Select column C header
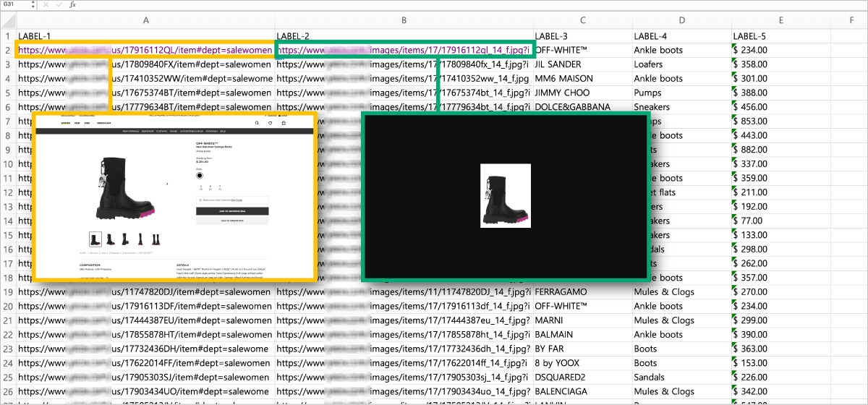Image resolution: width=868 pixels, height=405 pixels. tap(582, 21)
